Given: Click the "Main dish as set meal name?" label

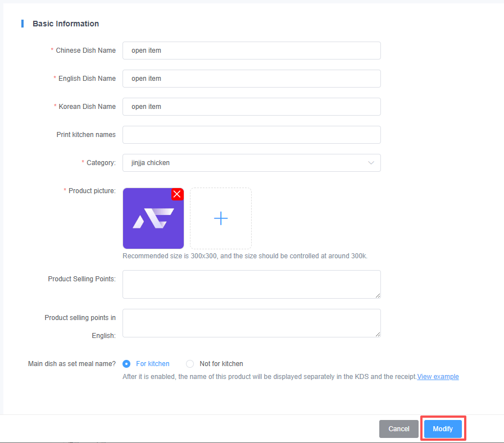Looking at the screenshot, I should coord(72,364).
